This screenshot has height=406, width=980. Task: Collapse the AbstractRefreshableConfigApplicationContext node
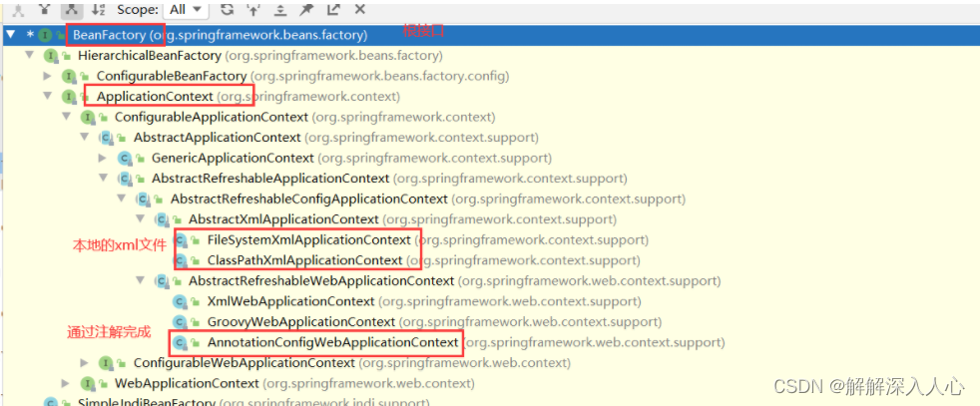tap(121, 199)
